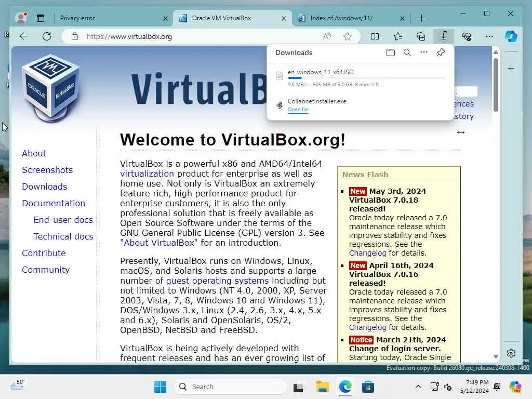Reload the page with the refresh icon

[47, 36]
